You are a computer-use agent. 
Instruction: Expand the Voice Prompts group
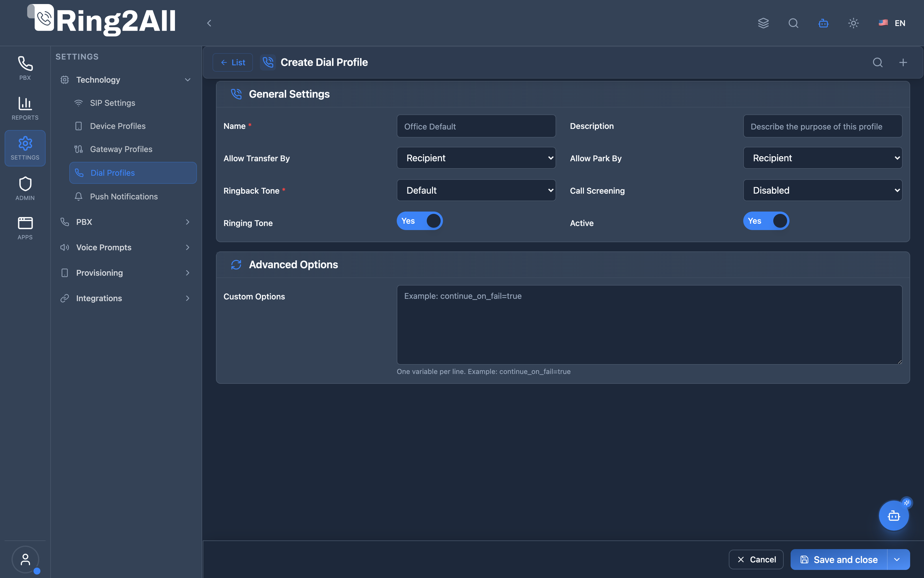click(126, 247)
